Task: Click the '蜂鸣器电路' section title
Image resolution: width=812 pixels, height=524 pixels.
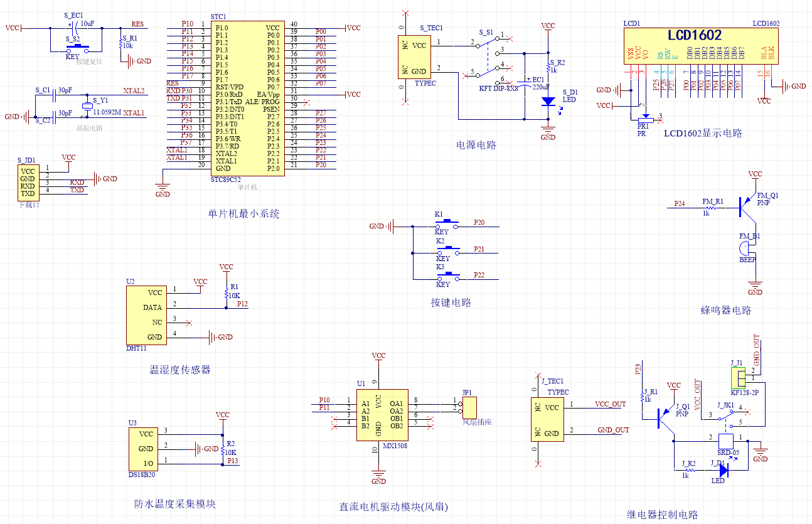Action: (725, 310)
